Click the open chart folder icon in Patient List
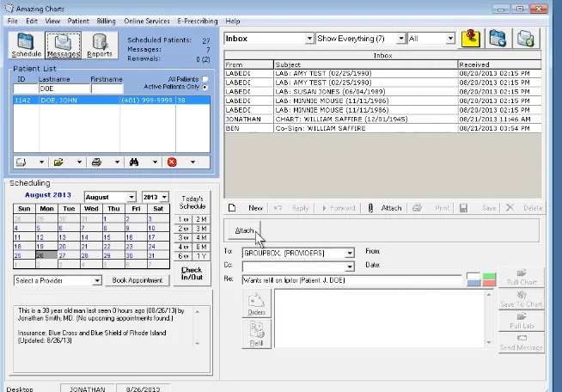Screen dimensions: 562x392 [x=58, y=162]
